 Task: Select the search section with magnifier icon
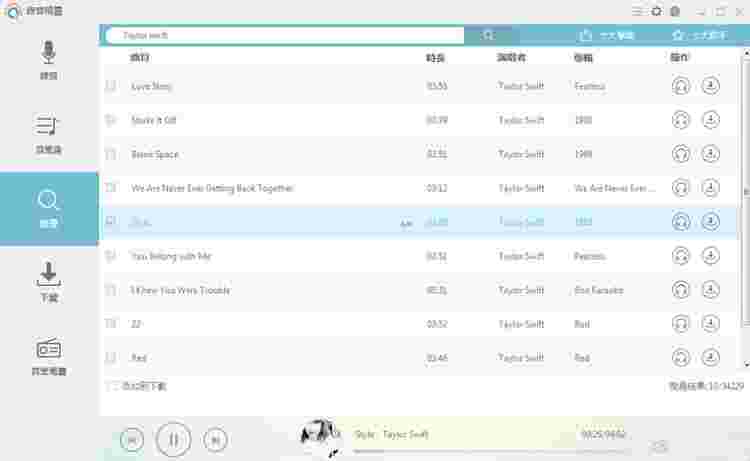tap(48, 209)
